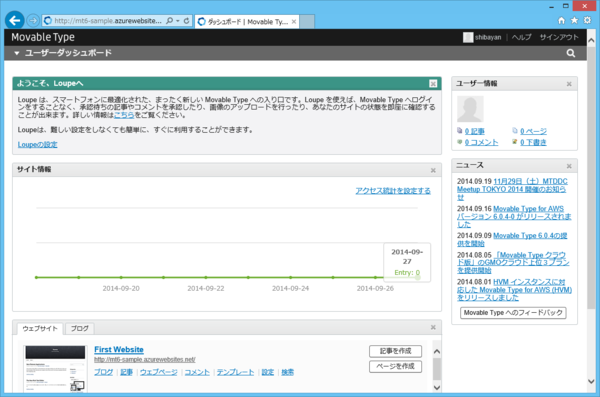This screenshot has height=397, width=600.
Task: Click the Movable Type search magnifier icon
Action: pyautogui.click(x=571, y=53)
